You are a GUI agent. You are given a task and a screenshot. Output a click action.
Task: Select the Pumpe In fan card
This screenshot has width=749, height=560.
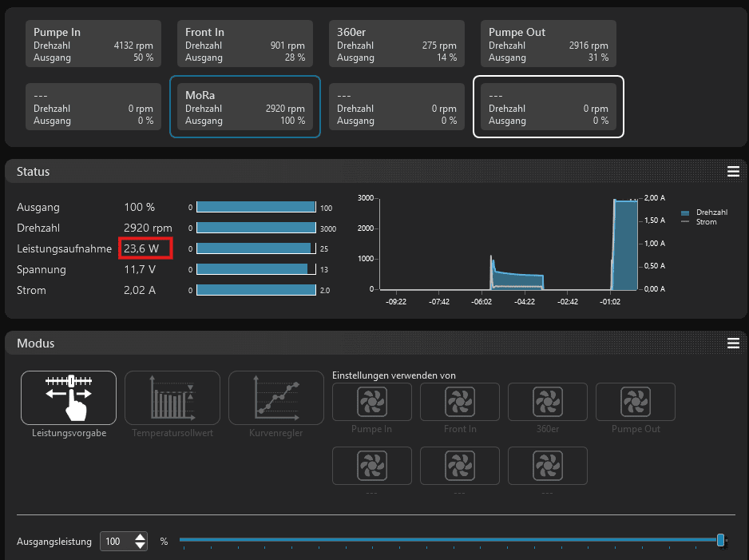tap(93, 43)
